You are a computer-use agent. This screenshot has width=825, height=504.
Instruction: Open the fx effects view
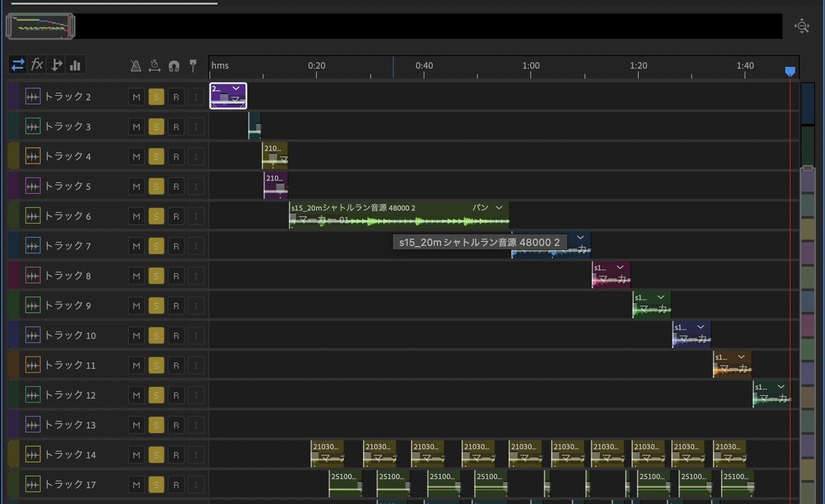[37, 65]
